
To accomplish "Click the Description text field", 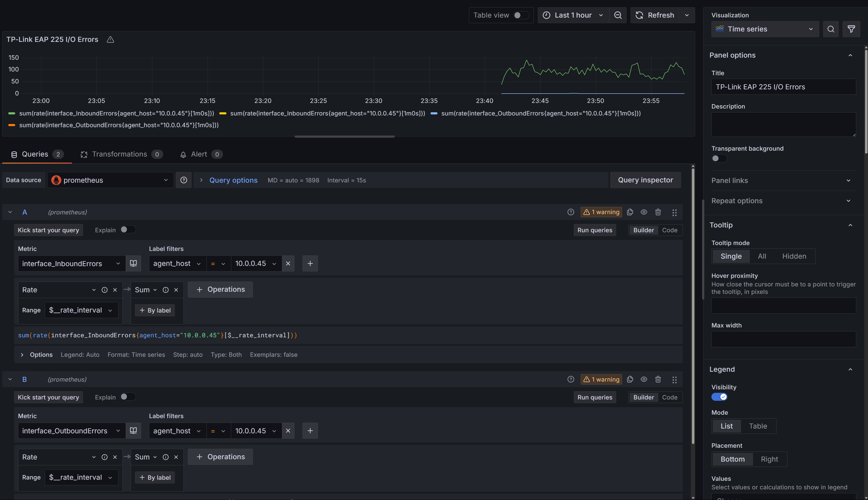I will [783, 124].
